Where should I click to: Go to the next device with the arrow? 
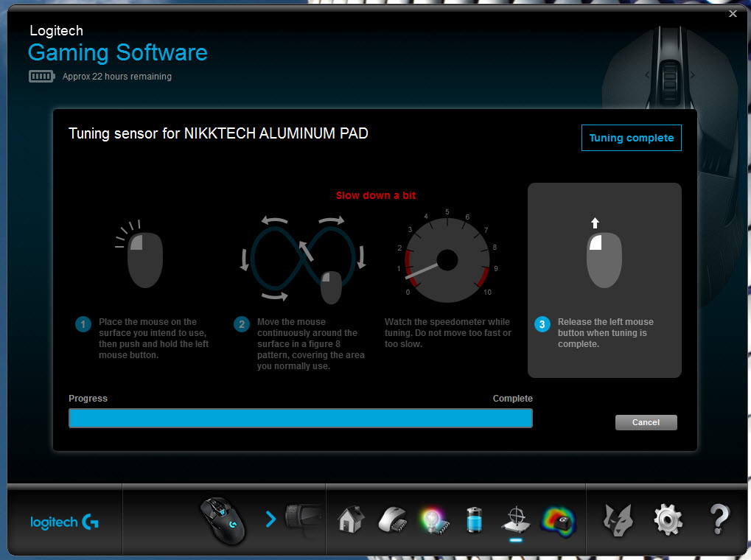[270, 519]
